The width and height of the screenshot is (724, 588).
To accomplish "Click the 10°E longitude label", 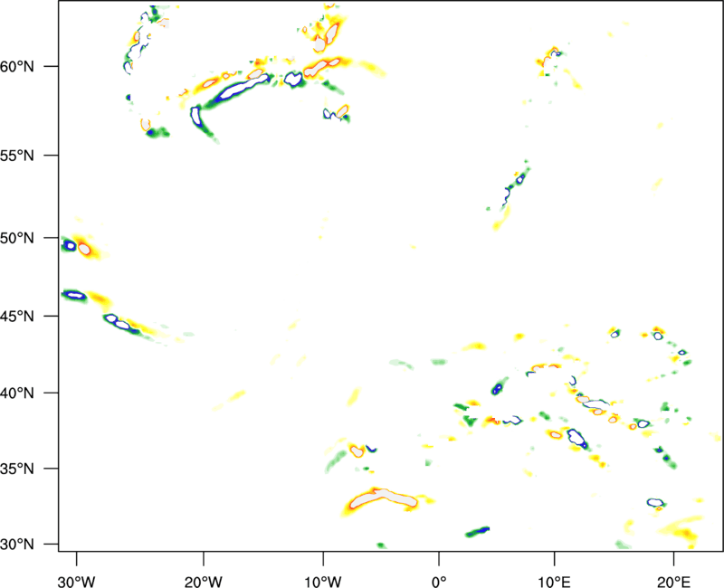I will click(554, 582).
